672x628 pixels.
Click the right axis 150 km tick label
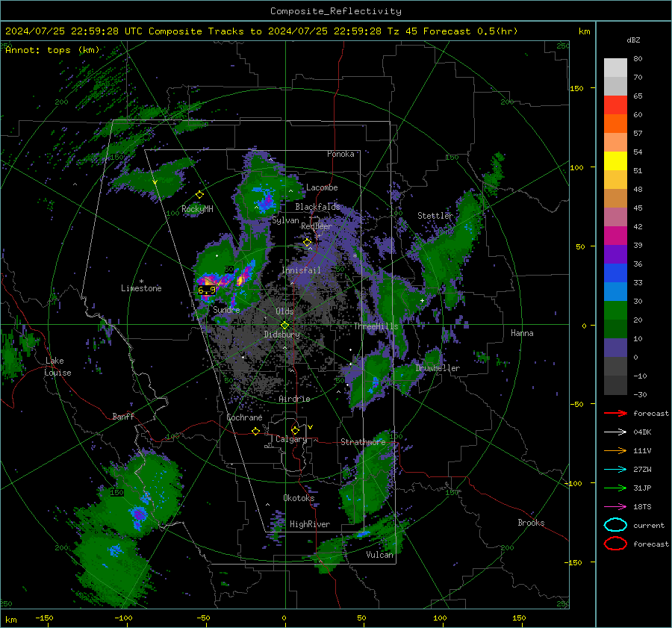pos(576,88)
